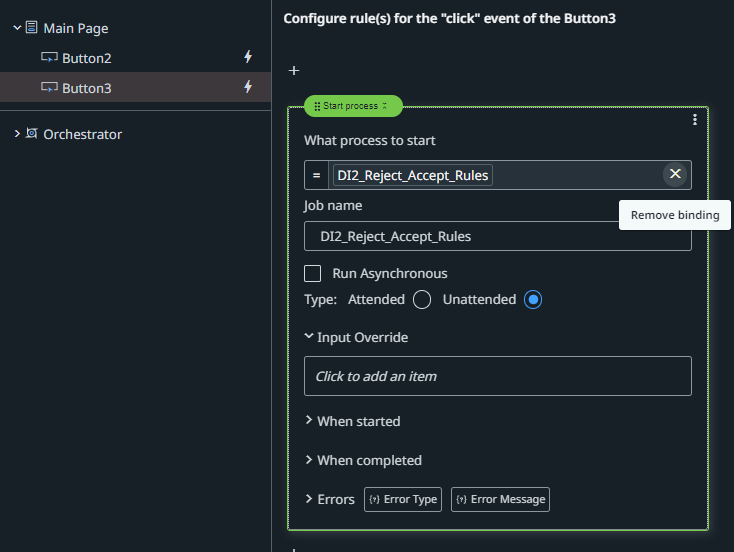Click the Error Type variable chip
The height and width of the screenshot is (552, 734).
[403, 500]
